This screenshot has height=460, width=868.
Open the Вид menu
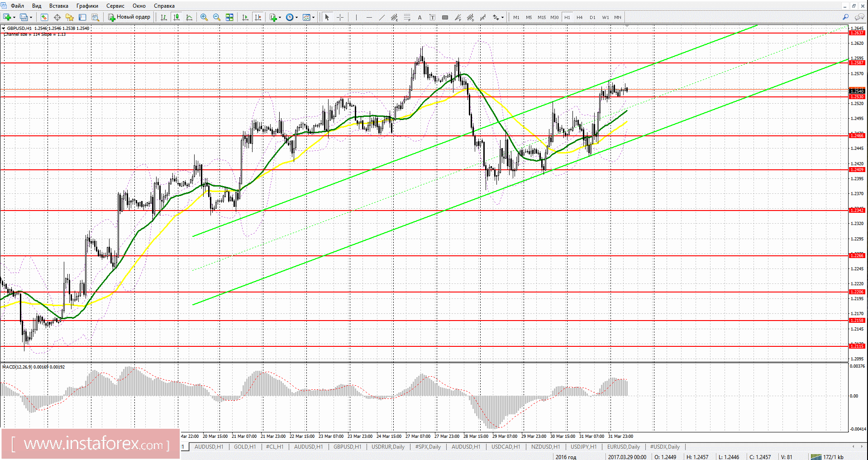(37, 6)
